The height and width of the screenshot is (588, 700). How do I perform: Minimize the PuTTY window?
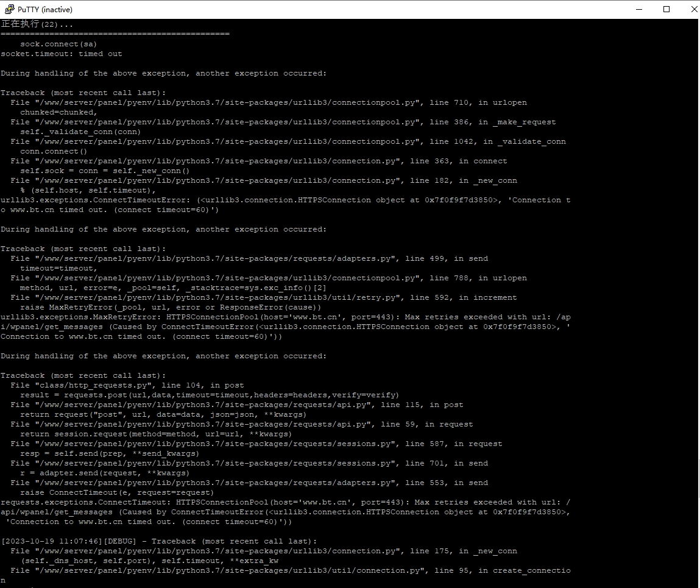click(639, 9)
